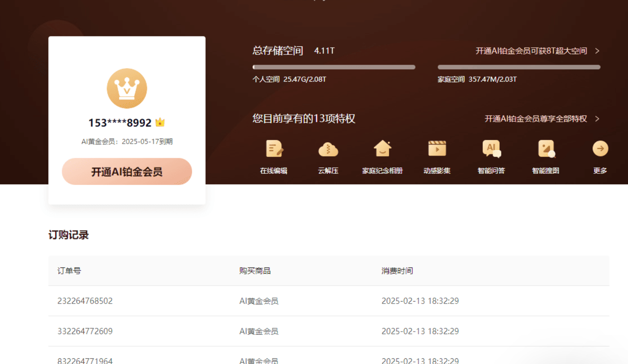628x364 pixels.
Task: Click the 更多 arrow icon for more privileges
Action: point(600,149)
